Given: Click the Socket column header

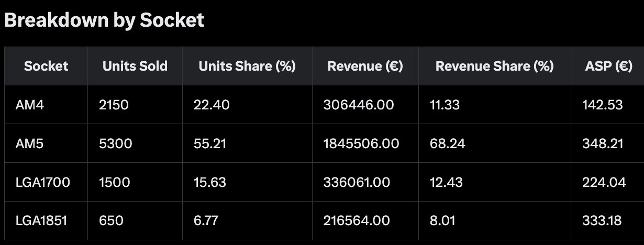Looking at the screenshot, I should pyautogui.click(x=46, y=66).
